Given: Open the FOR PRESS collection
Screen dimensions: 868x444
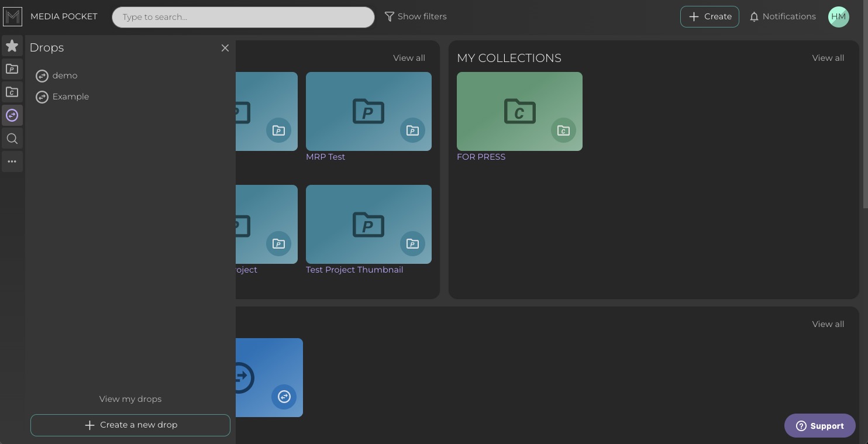Looking at the screenshot, I should [x=519, y=111].
